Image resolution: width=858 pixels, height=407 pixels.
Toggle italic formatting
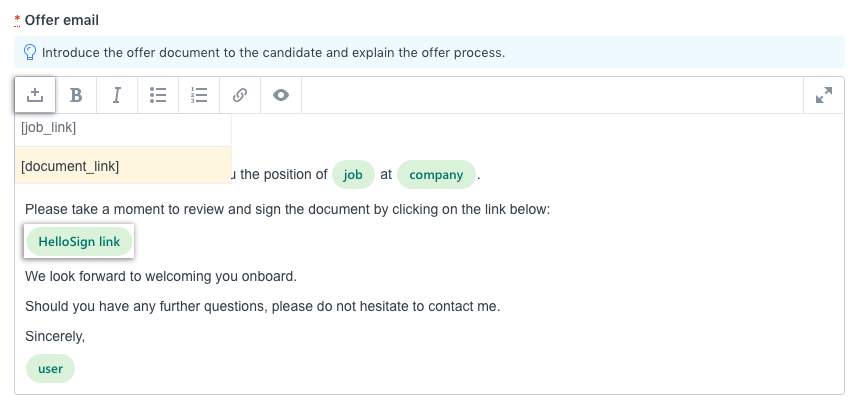[117, 95]
